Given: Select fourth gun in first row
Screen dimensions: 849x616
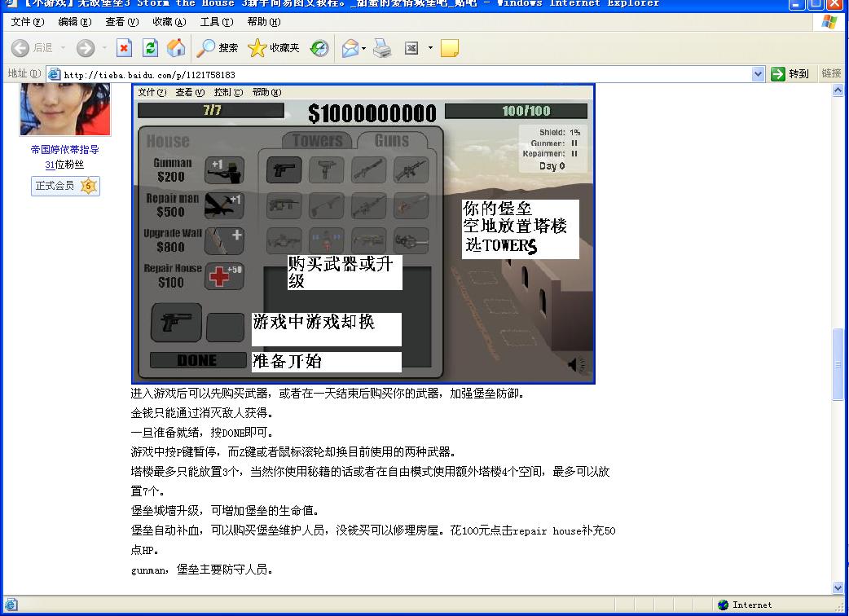Looking at the screenshot, I should (x=411, y=170).
